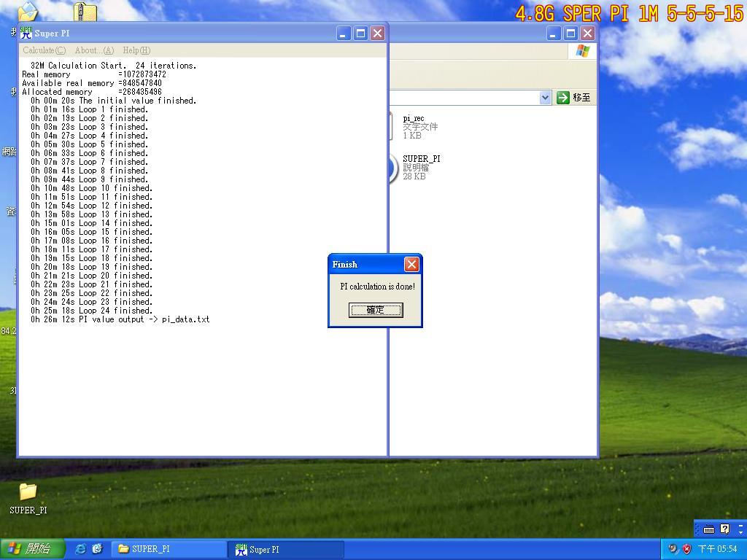Click 'The initial value finished' line
This screenshot has height=560, width=747.
click(x=113, y=101)
